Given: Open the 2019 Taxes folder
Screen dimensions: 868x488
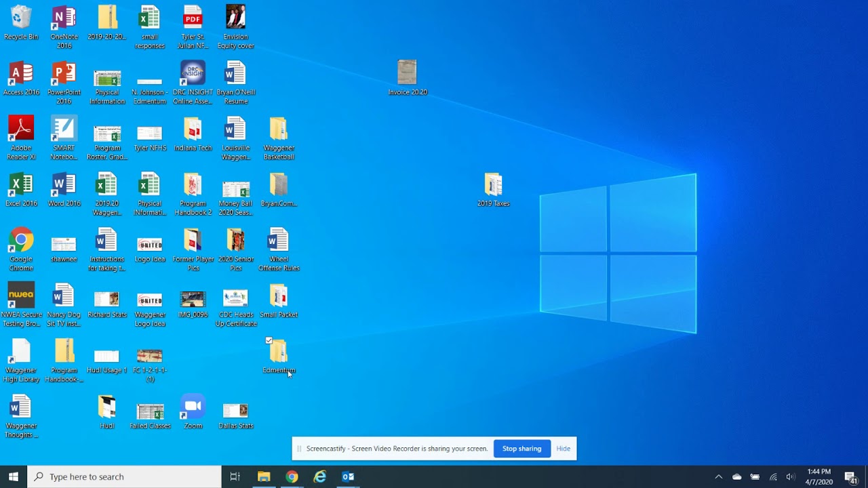Looking at the screenshot, I should (x=493, y=190).
